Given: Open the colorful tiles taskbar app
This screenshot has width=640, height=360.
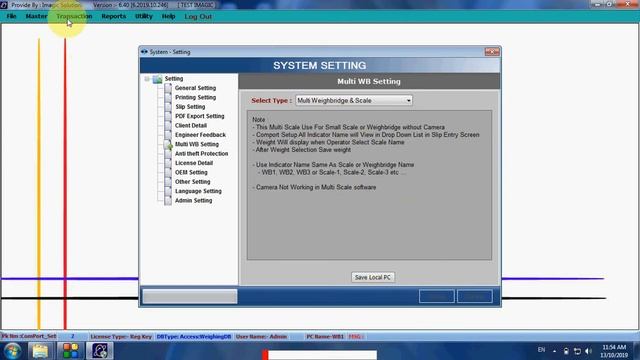Looking at the screenshot, I should pos(70,351).
